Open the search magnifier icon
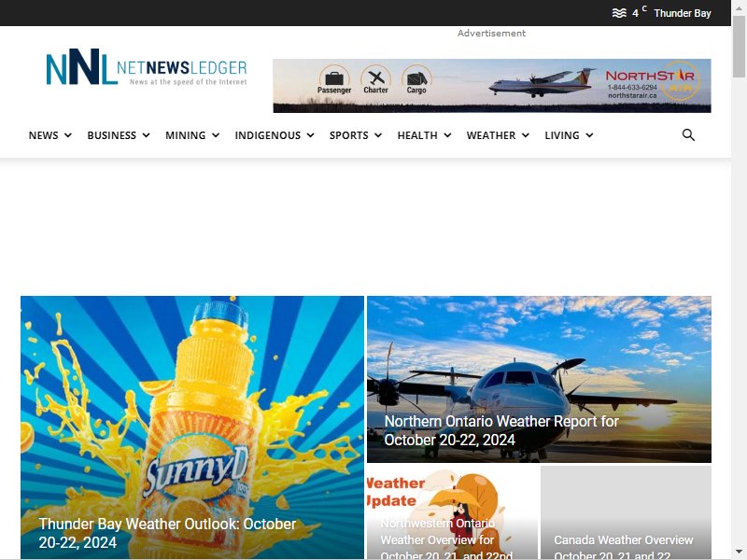 pos(688,135)
